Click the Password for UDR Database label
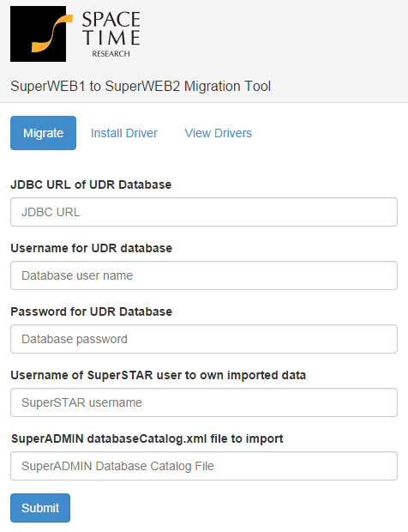408x532 pixels. (92, 311)
